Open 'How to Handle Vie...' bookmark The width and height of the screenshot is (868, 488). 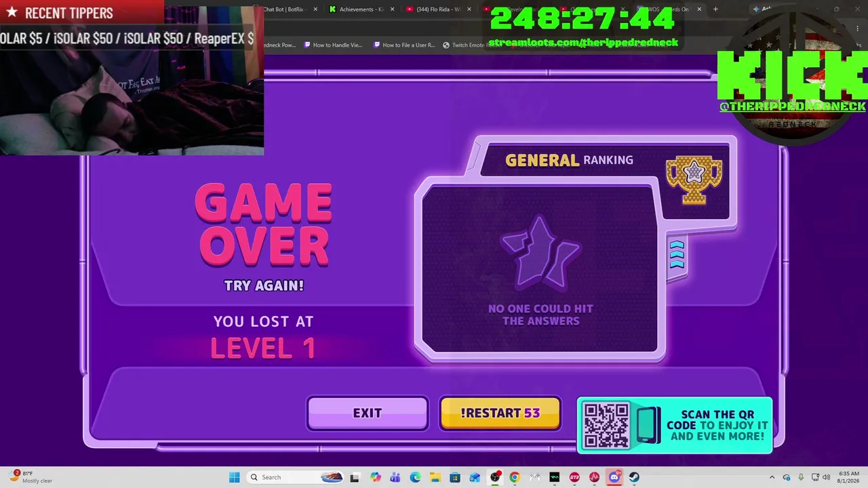click(x=333, y=45)
